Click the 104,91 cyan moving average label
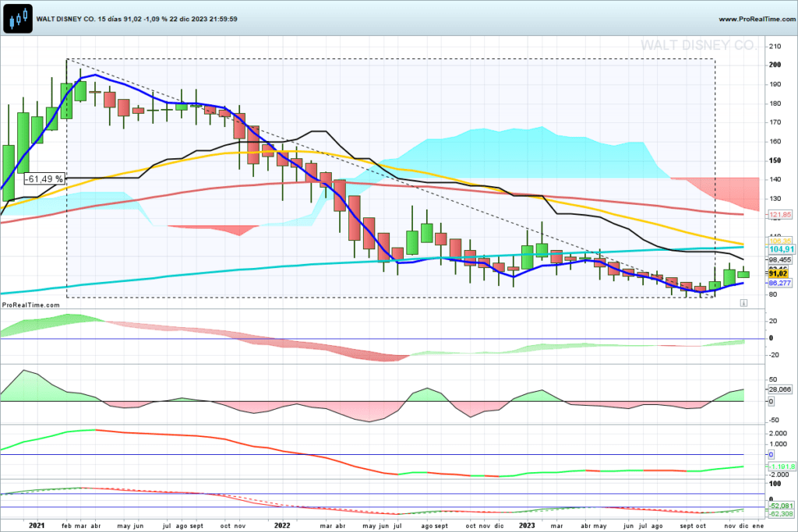This screenshot has width=798, height=532. click(781, 249)
